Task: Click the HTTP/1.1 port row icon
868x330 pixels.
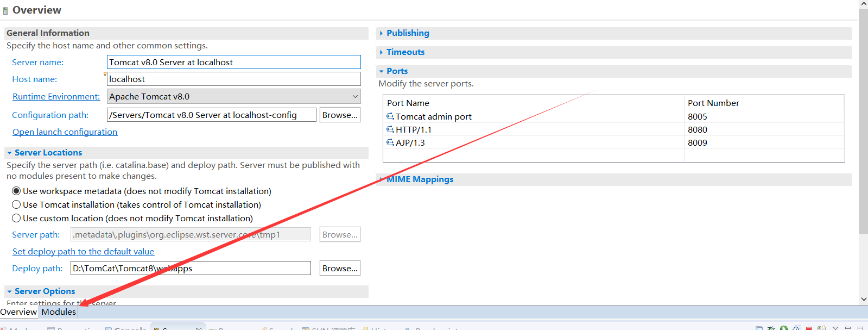Action: click(x=390, y=129)
